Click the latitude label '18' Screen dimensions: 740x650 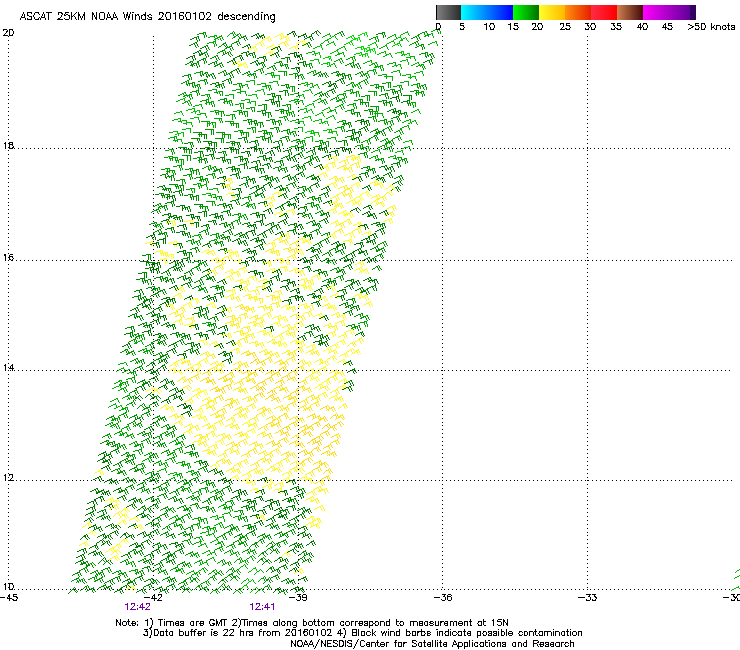click(8, 145)
